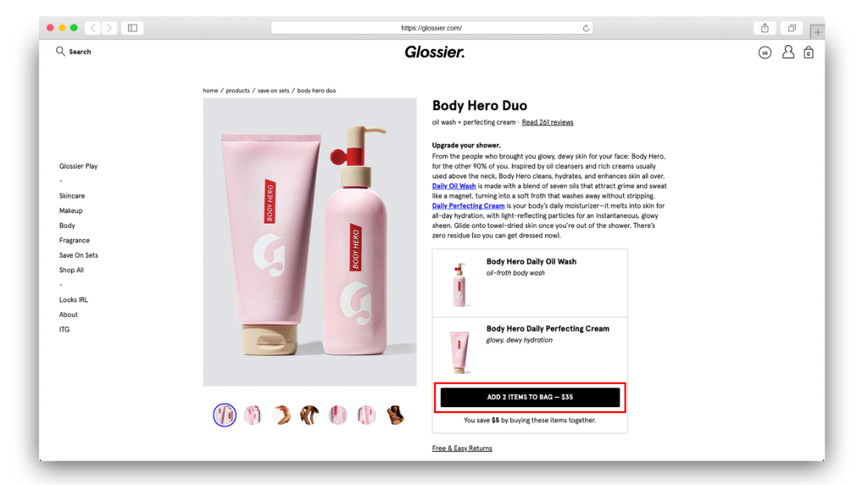The image size is (868, 485).
Task: Open Free & Easy Returns link
Action: click(x=462, y=449)
